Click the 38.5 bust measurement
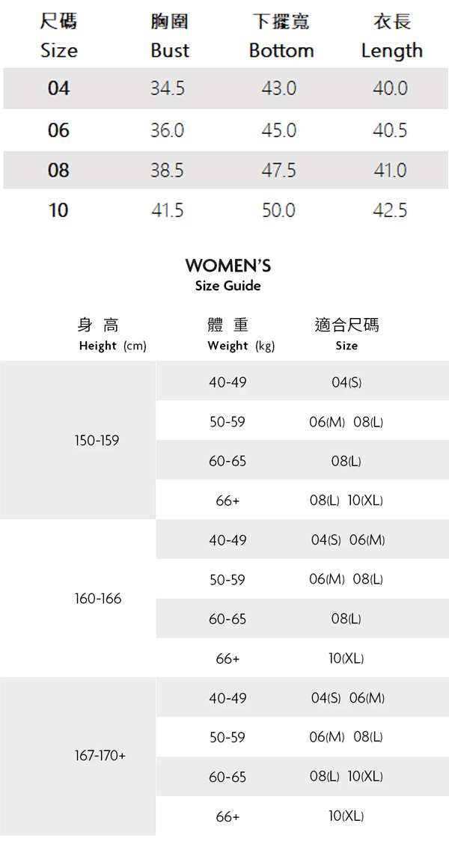 pyautogui.click(x=167, y=171)
